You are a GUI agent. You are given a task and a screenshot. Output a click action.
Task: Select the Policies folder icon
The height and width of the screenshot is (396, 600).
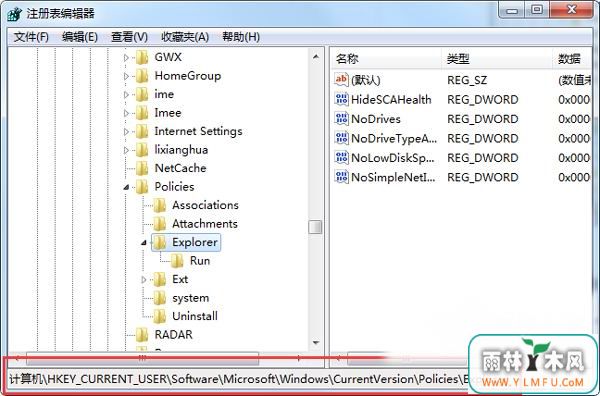click(x=142, y=187)
